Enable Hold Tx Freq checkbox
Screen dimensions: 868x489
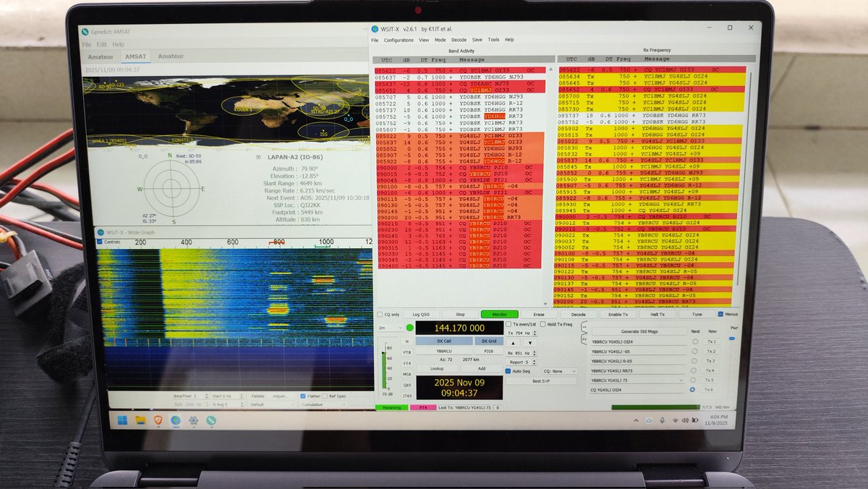tap(543, 324)
